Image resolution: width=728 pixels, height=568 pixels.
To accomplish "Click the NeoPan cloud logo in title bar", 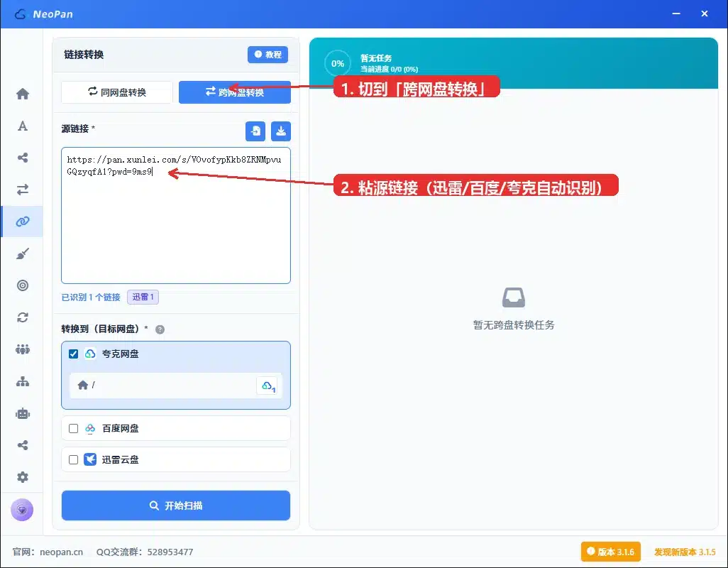I will [x=20, y=14].
